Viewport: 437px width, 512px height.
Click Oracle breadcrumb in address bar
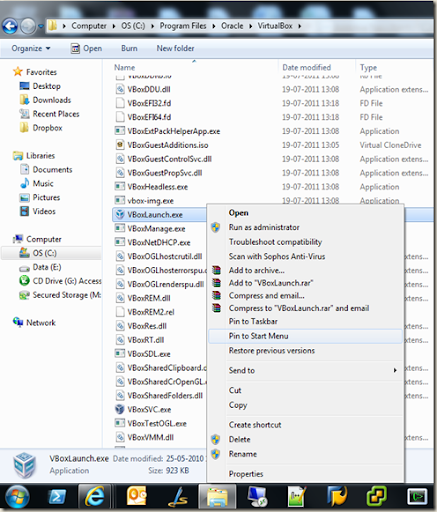(232, 26)
